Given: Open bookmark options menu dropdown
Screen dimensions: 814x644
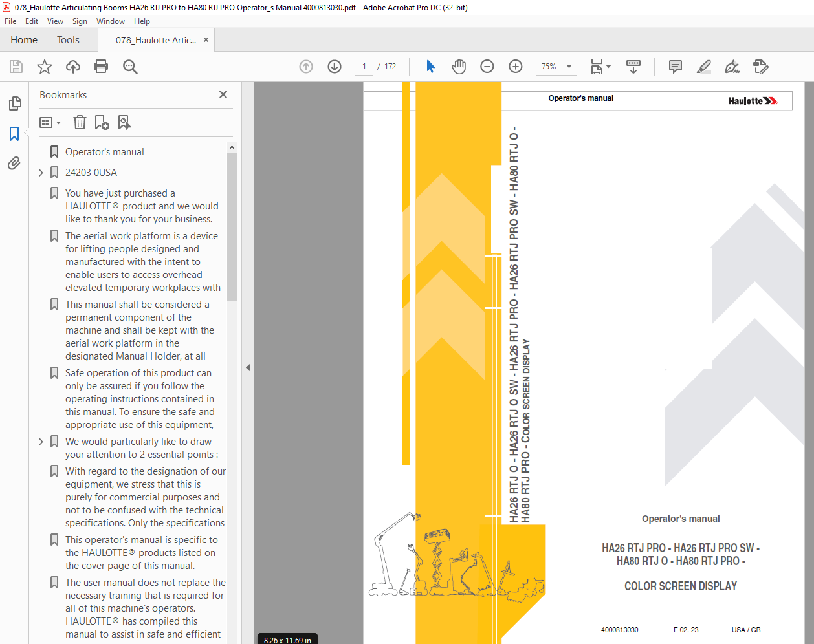Looking at the screenshot, I should [x=50, y=122].
